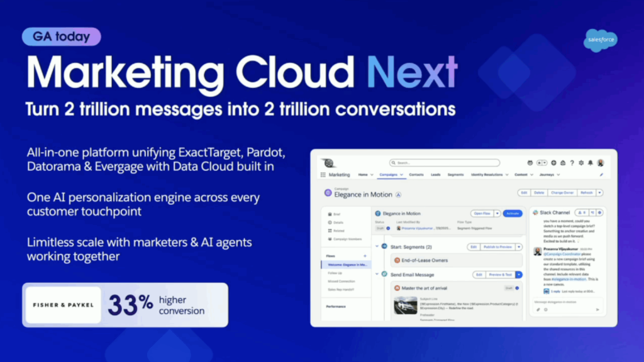Open the notifications bell
The height and width of the screenshot is (362, 644).
590,163
